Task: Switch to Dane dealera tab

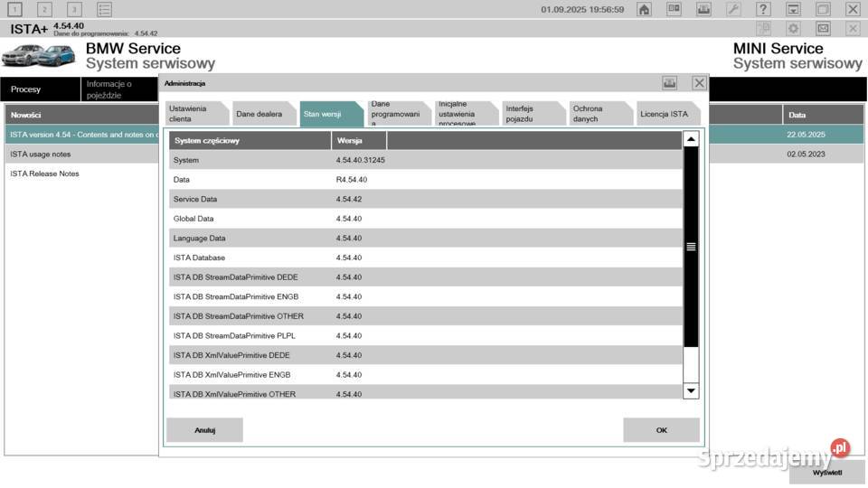Action: pyautogui.click(x=264, y=114)
